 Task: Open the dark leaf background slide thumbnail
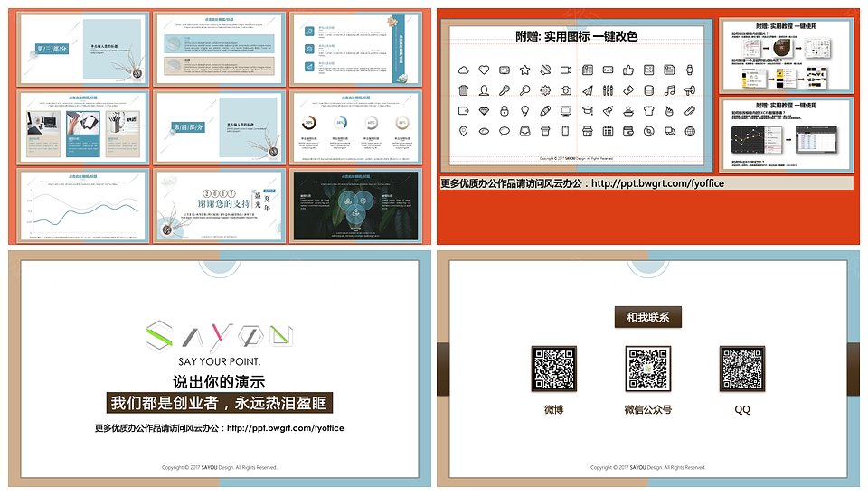point(356,206)
